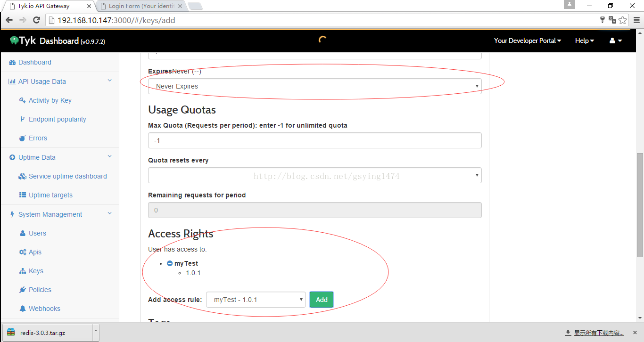The width and height of the screenshot is (644, 342).
Task: Bookmark this page with the star icon
Action: pos(623,20)
